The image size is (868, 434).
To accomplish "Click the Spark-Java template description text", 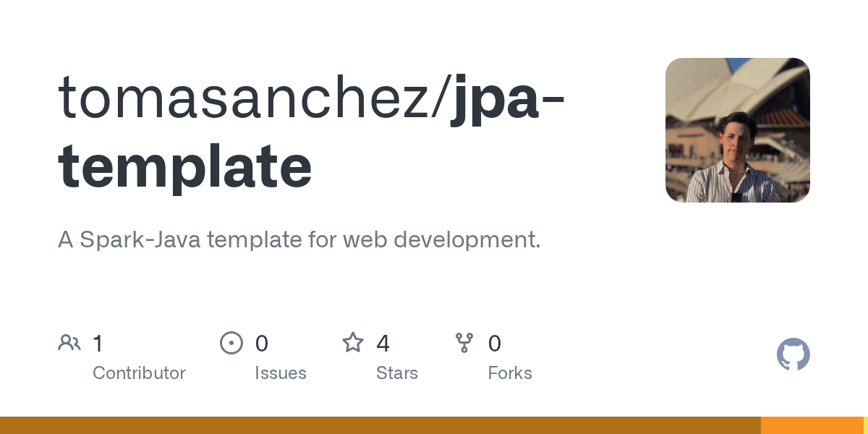I will pyautogui.click(x=299, y=239).
